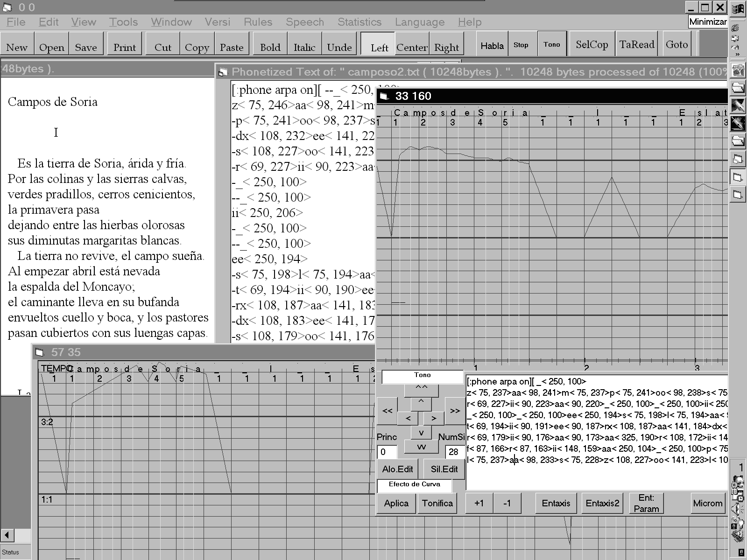This screenshot has width=747, height=560.
Task: Open the Windows Start button in sidebar
Action: (738, 8)
